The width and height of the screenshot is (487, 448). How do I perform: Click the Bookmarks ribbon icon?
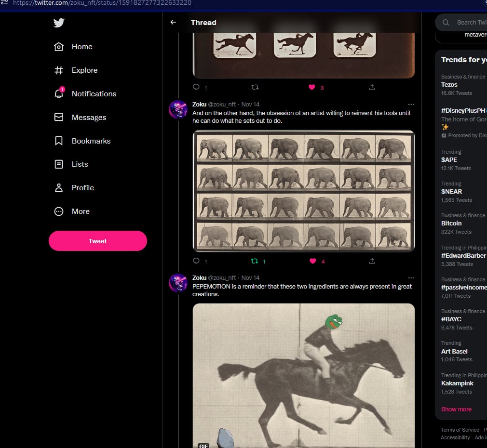59,141
